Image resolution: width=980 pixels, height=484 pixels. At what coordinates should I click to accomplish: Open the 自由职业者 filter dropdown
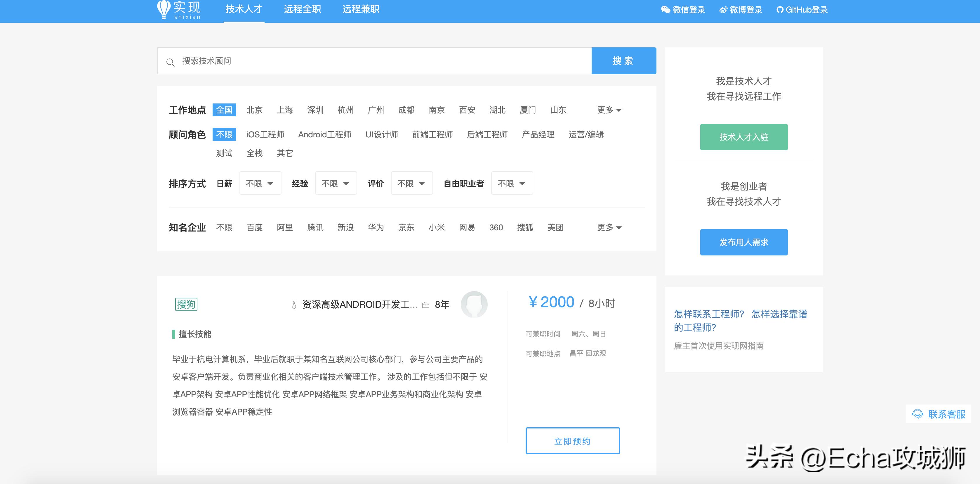click(512, 183)
